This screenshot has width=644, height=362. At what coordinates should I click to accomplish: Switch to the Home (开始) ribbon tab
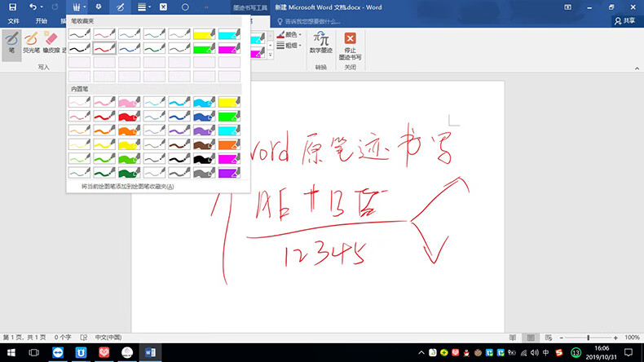(x=42, y=20)
